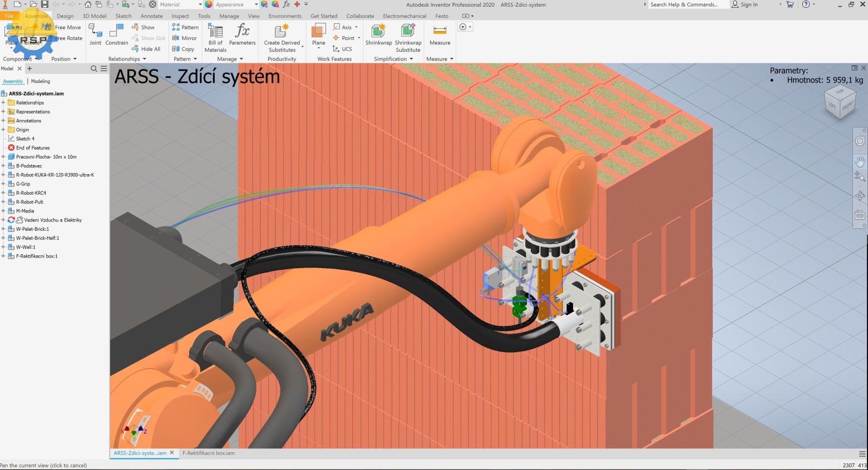This screenshot has height=470, width=868.
Task: Open the browser panel hamburger menu
Action: pos(103,68)
